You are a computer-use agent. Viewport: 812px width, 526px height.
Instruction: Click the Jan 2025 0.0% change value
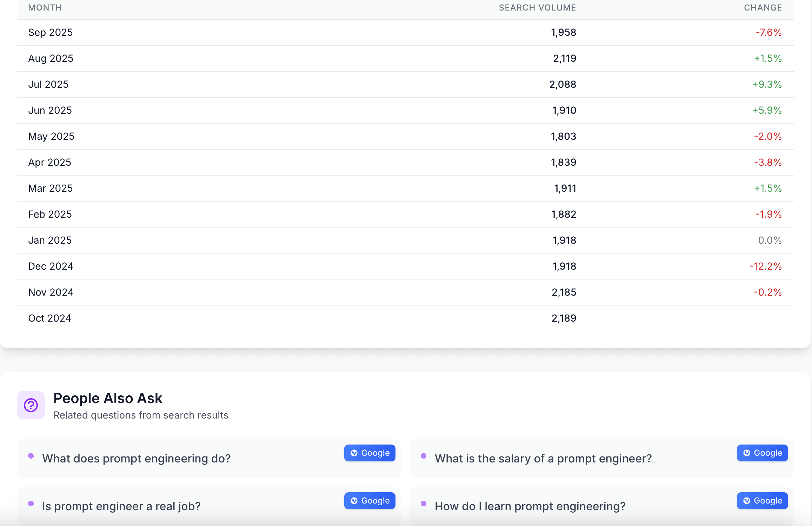tap(770, 240)
